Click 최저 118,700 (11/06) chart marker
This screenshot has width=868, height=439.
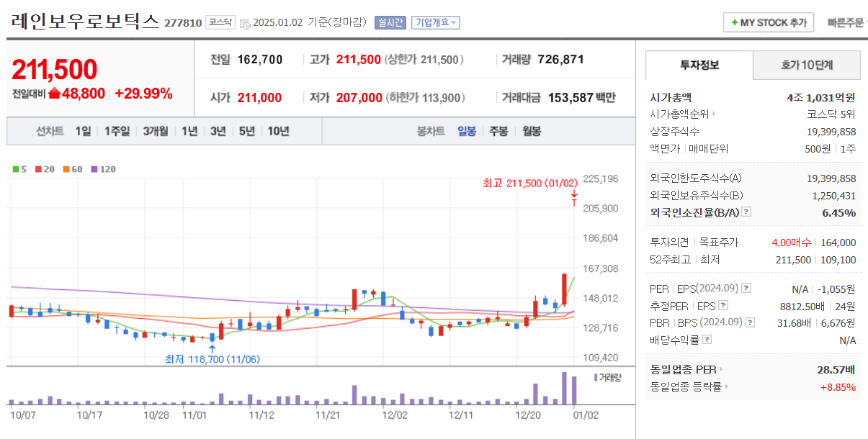pos(212,359)
